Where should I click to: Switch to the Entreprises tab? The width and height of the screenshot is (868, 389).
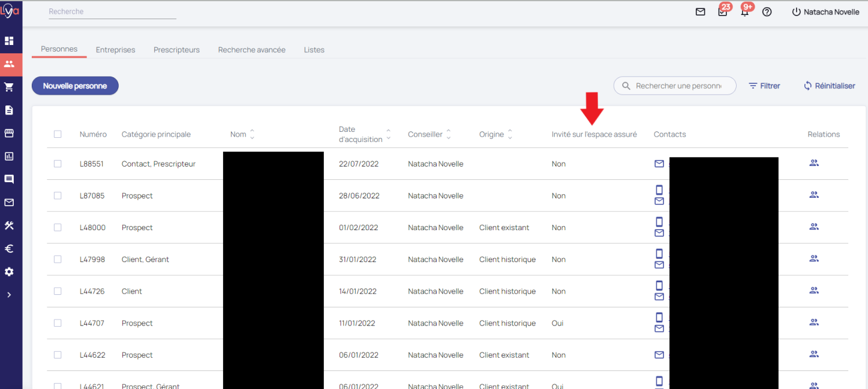click(115, 50)
